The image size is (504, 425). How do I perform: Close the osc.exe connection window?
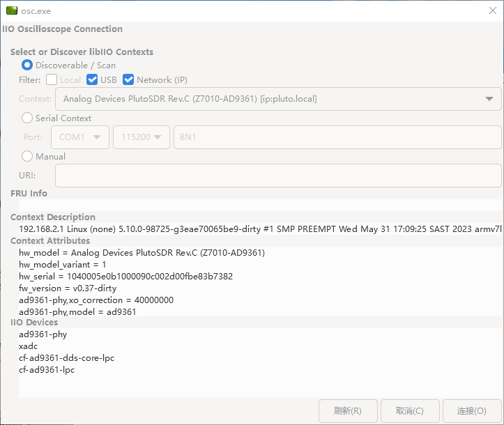click(x=492, y=10)
